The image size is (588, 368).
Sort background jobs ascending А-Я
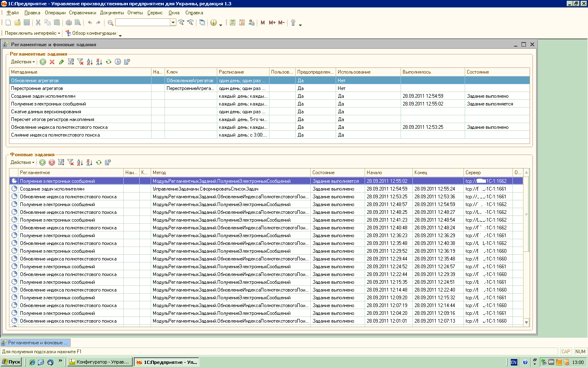click(x=80, y=162)
